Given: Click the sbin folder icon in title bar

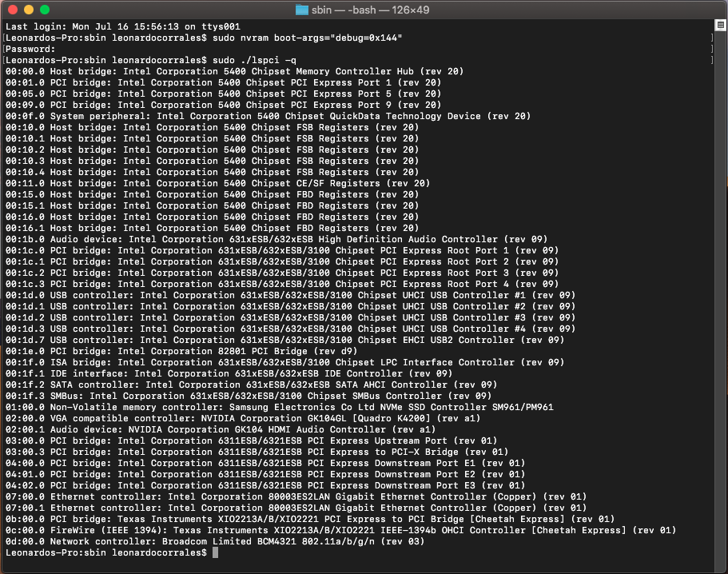Looking at the screenshot, I should coord(302,10).
